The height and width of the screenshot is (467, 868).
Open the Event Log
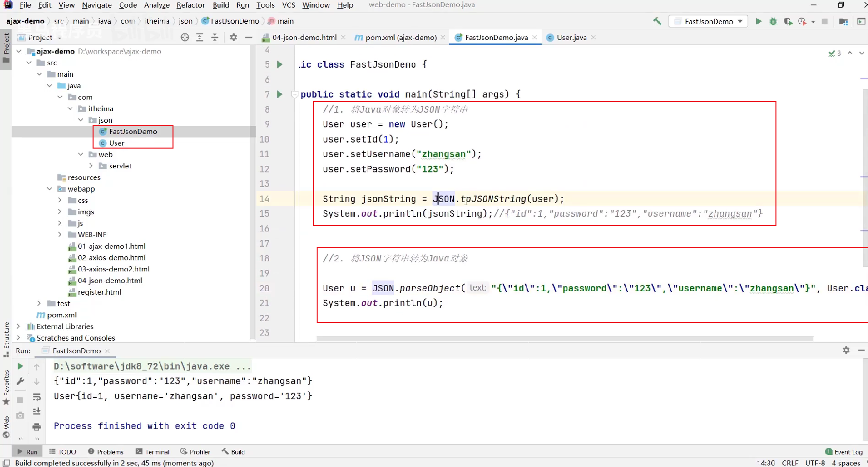point(844,452)
